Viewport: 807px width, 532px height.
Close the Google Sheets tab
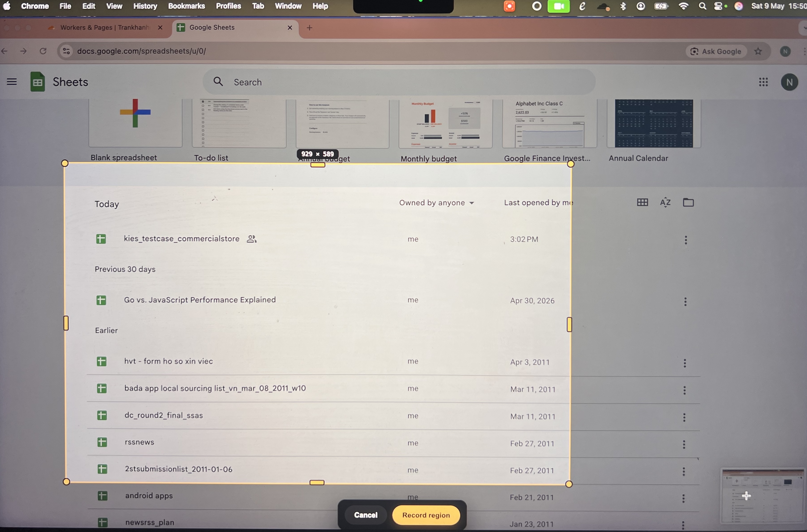(290, 28)
